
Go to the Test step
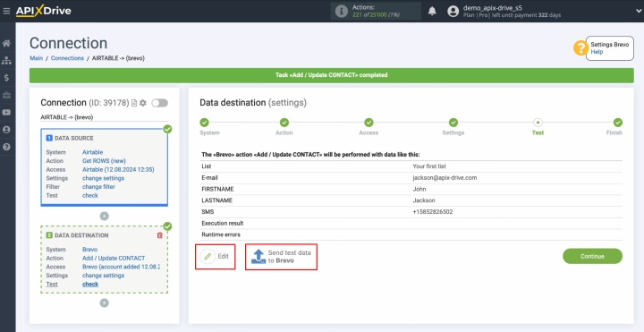538,123
